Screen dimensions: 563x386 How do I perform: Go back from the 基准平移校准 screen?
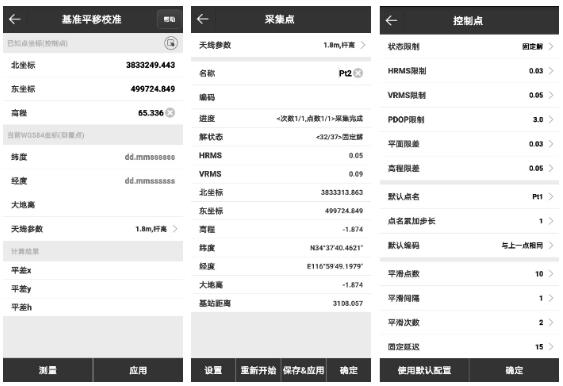[x=15, y=19]
